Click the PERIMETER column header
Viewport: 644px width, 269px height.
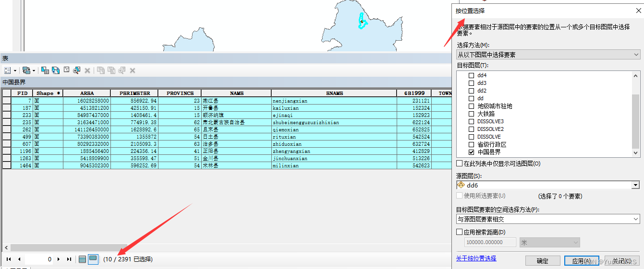point(134,93)
